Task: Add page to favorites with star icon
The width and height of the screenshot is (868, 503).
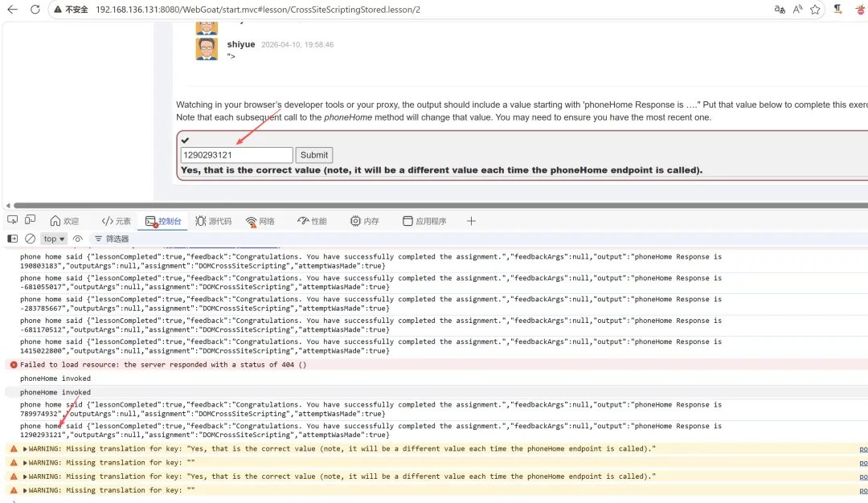Action: pyautogui.click(x=815, y=10)
